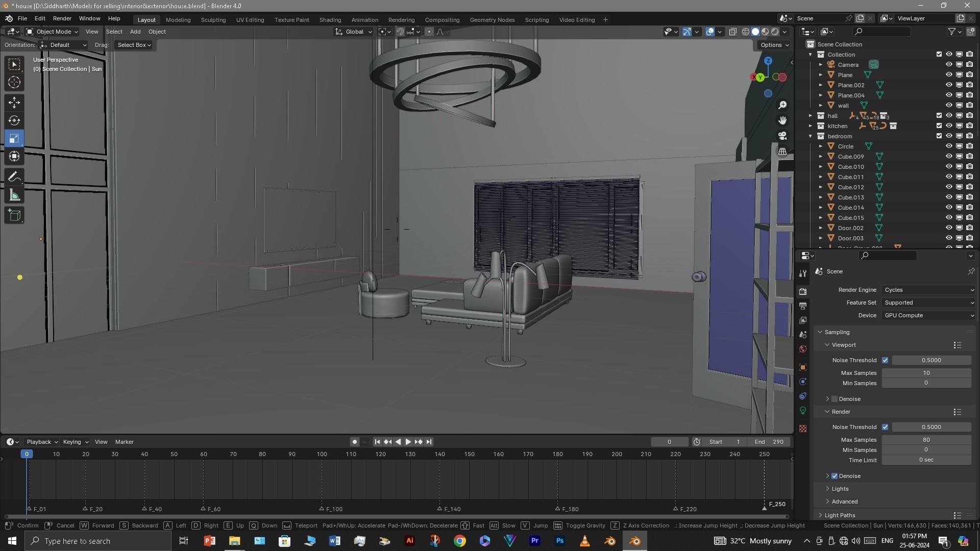980x551 pixels.
Task: Switch to the Shading workspace tab
Action: click(x=330, y=20)
